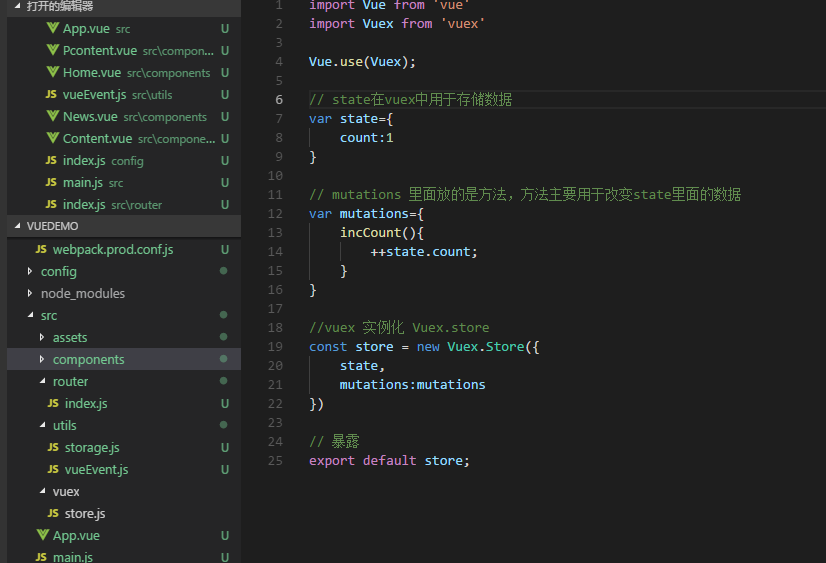The height and width of the screenshot is (563, 826).
Task: Expand the config folder
Action: tap(30, 271)
